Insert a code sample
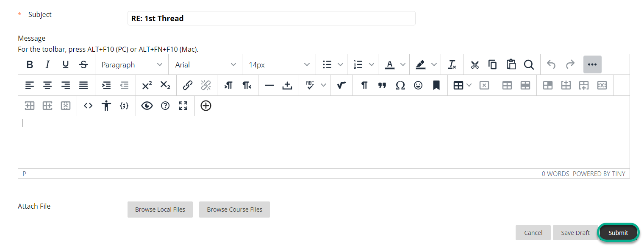The height and width of the screenshot is (246, 644). click(124, 106)
